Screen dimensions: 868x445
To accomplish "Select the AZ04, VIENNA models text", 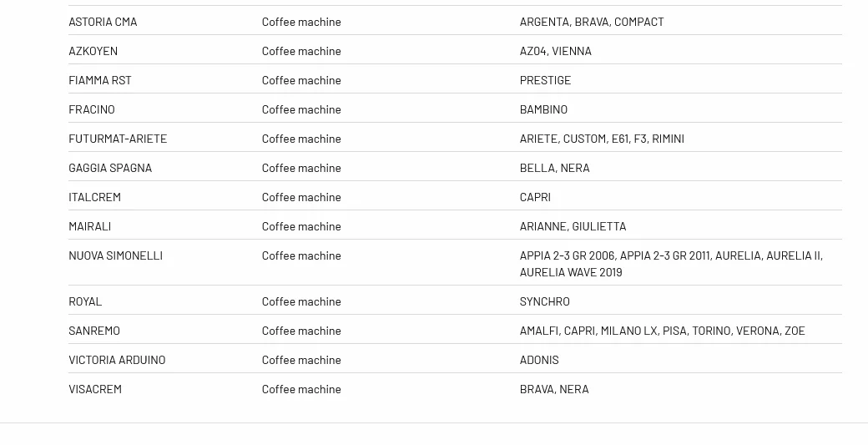I will [555, 51].
